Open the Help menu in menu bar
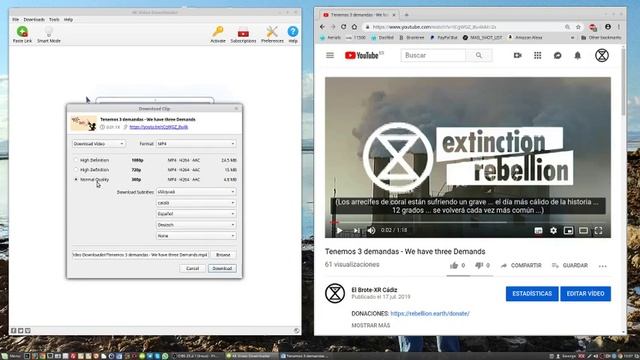 [x=68, y=19]
